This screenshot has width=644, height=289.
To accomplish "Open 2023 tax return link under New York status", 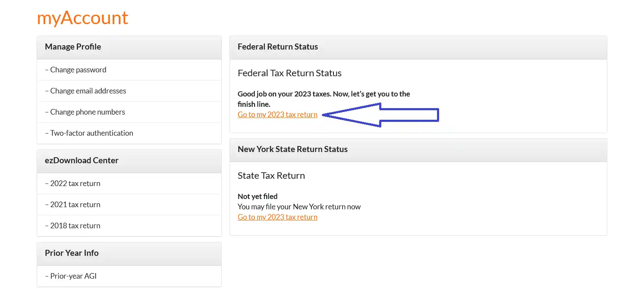I will (277, 218).
